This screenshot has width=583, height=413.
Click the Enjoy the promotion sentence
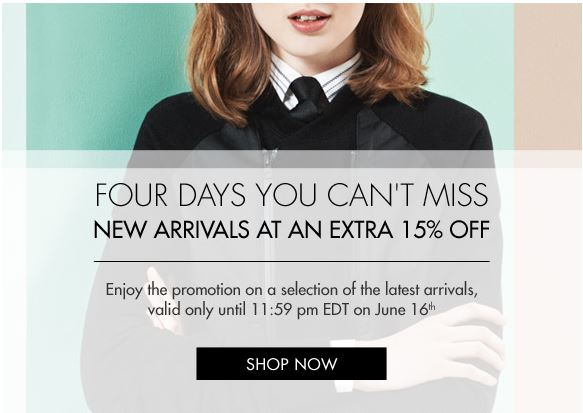(x=291, y=290)
